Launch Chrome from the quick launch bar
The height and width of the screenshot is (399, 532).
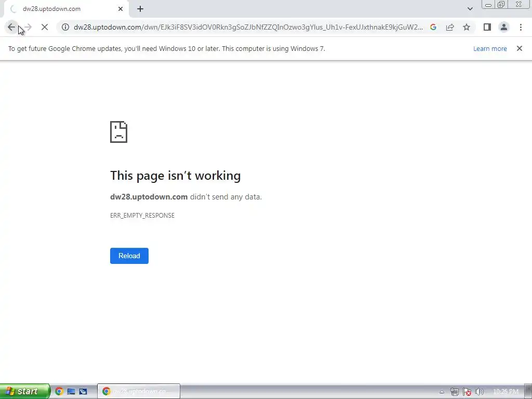(59, 391)
